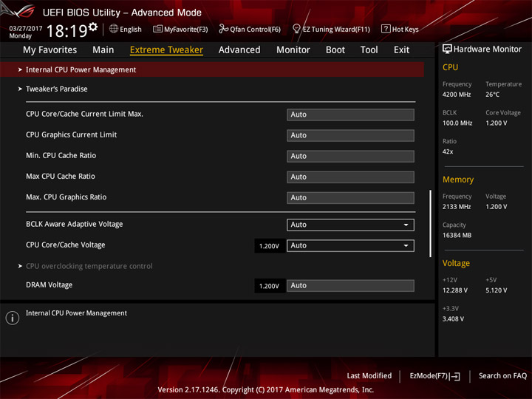
Task: Open the Tool tab
Action: pos(369,50)
